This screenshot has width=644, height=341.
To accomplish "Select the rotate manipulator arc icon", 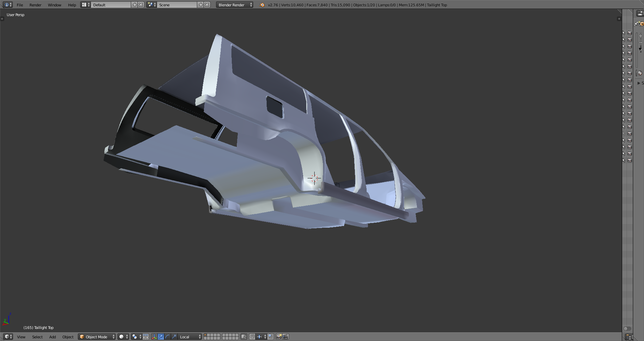I will 167,337.
